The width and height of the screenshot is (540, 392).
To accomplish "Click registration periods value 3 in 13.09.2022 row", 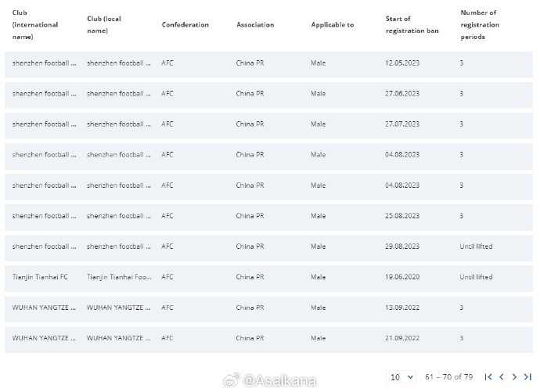I will 462,307.
